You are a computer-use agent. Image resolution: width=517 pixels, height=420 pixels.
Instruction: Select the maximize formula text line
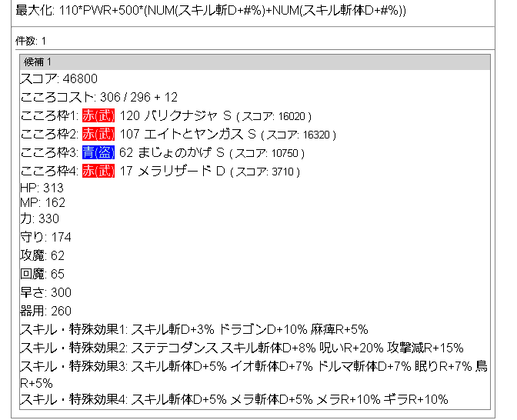[210, 11]
